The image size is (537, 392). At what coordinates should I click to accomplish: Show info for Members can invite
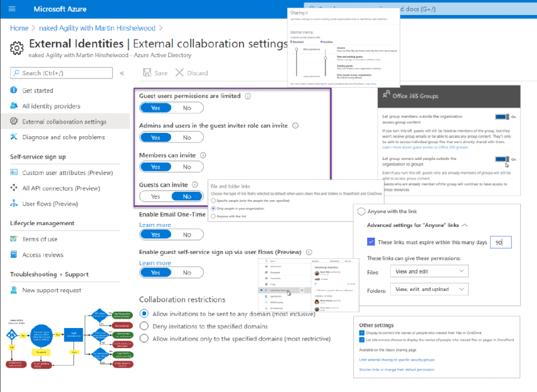click(x=203, y=156)
